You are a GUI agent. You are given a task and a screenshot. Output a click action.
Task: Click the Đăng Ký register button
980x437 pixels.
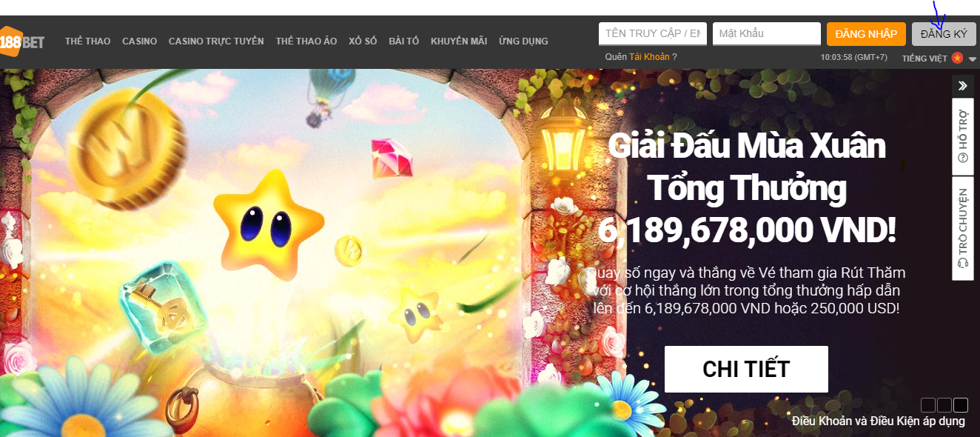coord(944,34)
